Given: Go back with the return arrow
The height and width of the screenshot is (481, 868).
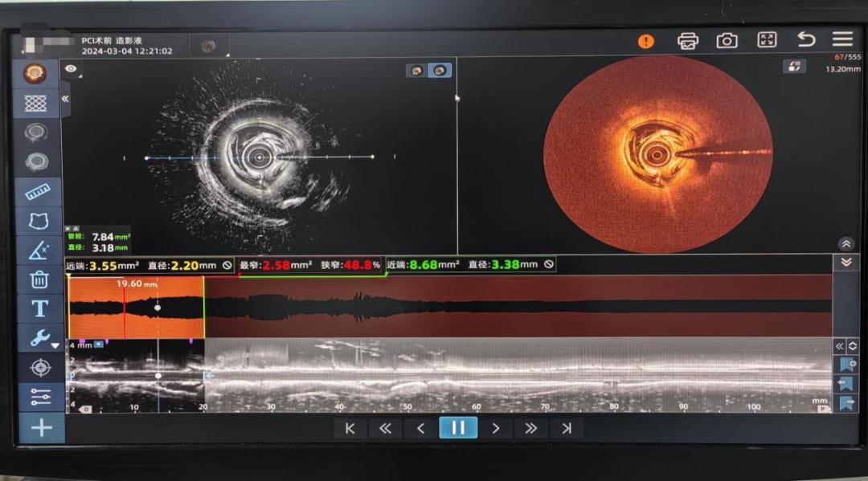Looking at the screenshot, I should 806,39.
